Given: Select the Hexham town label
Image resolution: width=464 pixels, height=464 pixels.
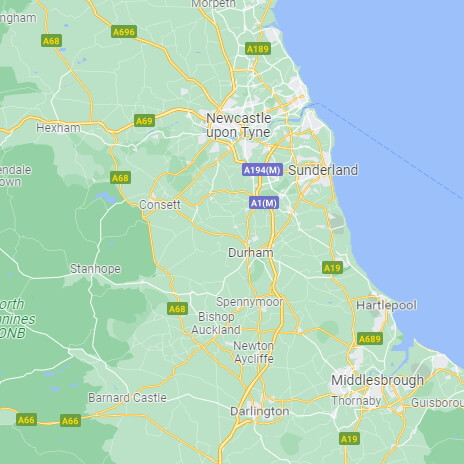Looking at the screenshot, I should coord(58,128).
